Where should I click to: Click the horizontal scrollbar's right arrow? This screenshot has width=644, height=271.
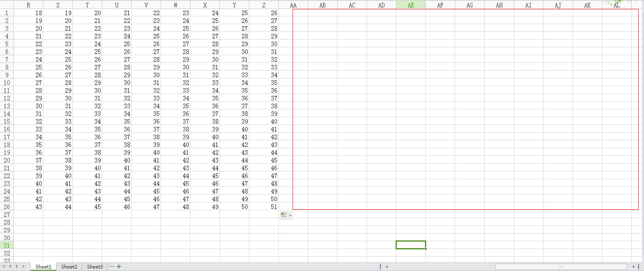coord(633,267)
